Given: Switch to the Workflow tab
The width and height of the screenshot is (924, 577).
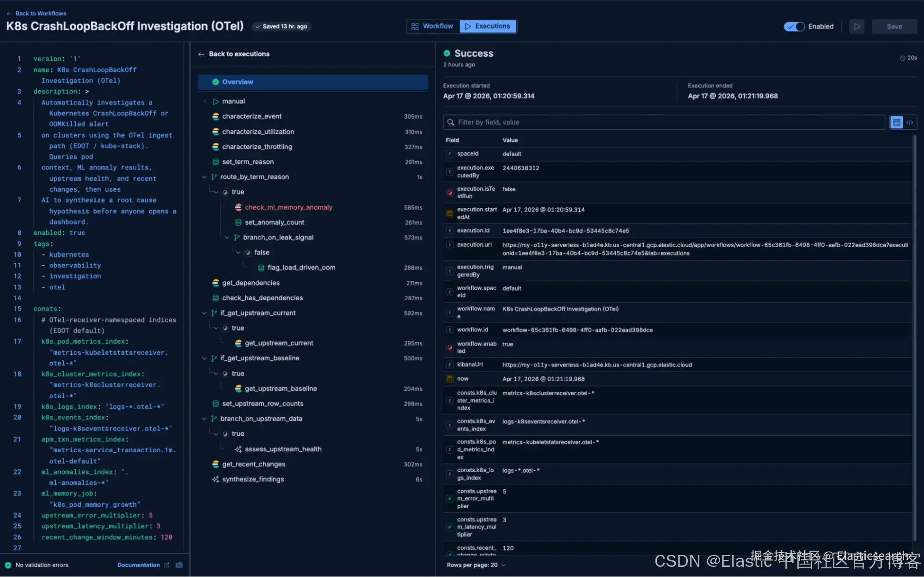Looking at the screenshot, I should tap(433, 26).
